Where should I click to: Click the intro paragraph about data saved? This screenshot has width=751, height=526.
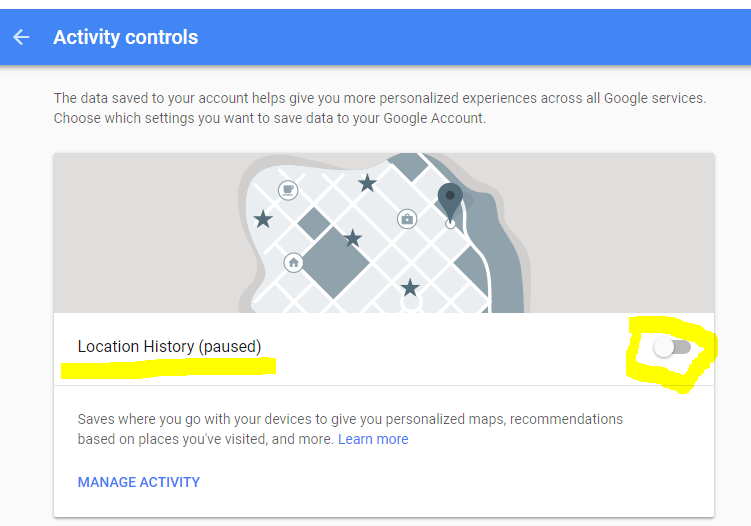pyautogui.click(x=379, y=108)
